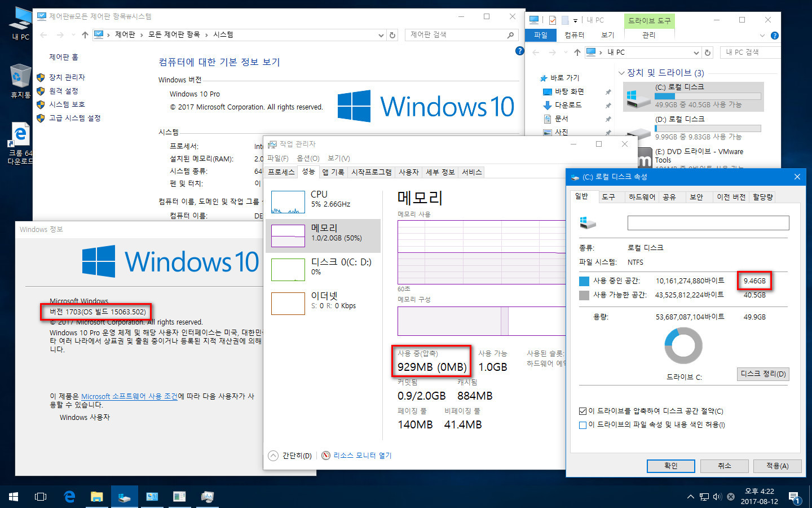Open the 내 PC desktop icon

tap(20, 24)
